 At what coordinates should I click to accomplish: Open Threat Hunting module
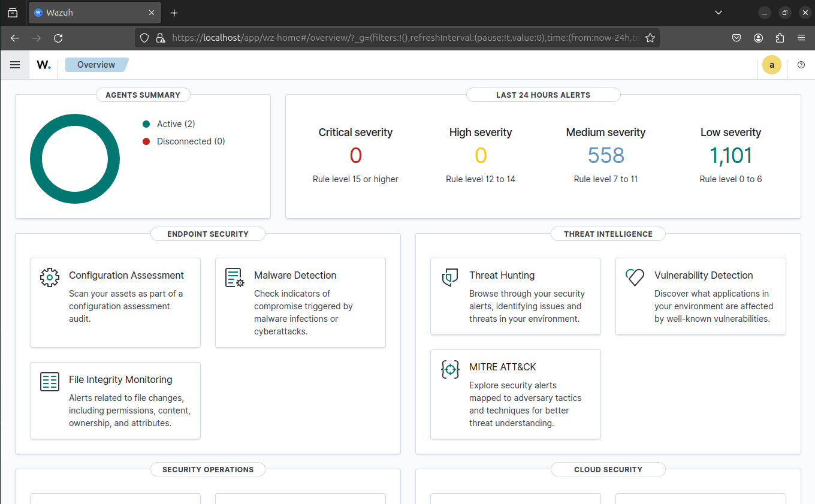tap(515, 296)
